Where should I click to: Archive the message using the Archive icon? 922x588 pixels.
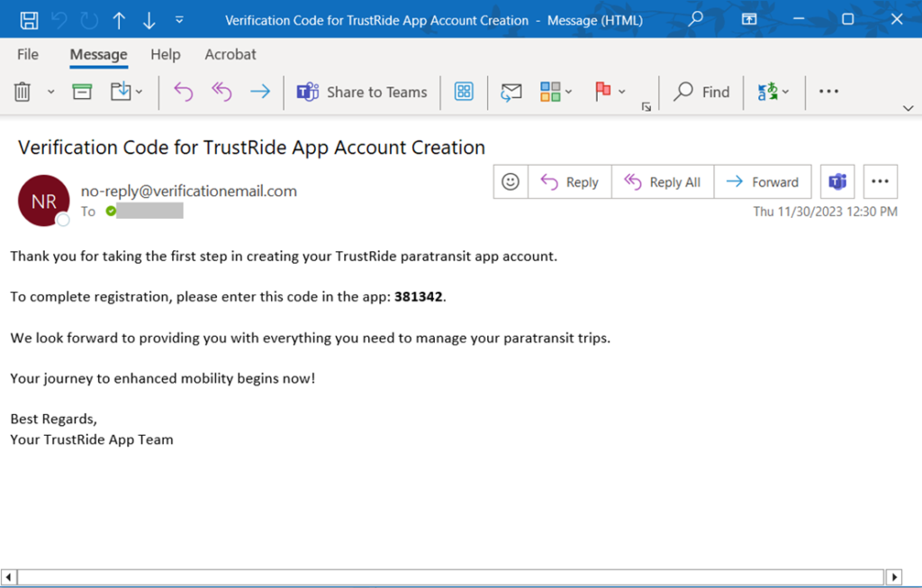82,92
